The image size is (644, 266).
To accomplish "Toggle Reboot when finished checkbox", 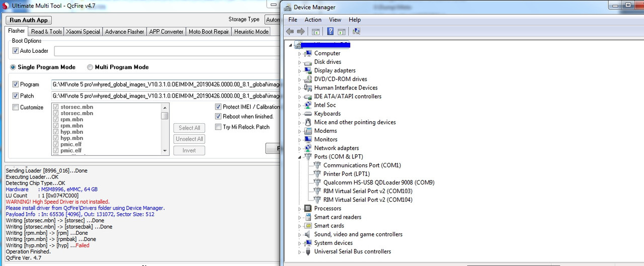I will (x=218, y=116).
